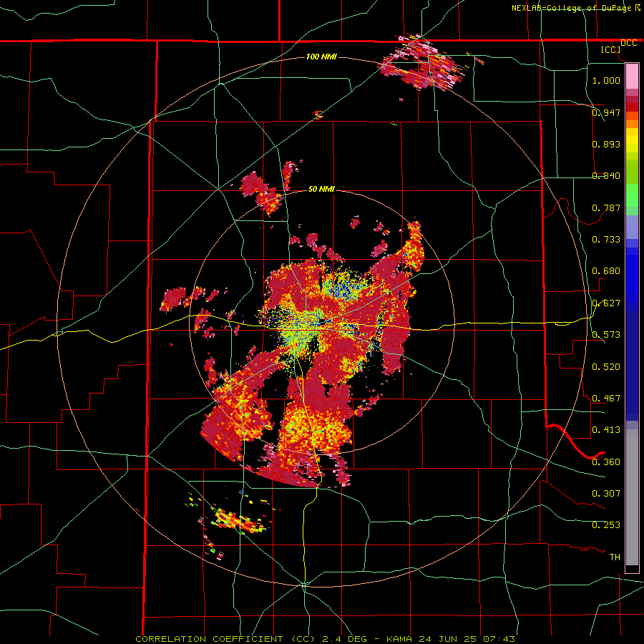The width and height of the screenshot is (644, 644).
Task: Select legend value 0.360
Action: (x=606, y=462)
